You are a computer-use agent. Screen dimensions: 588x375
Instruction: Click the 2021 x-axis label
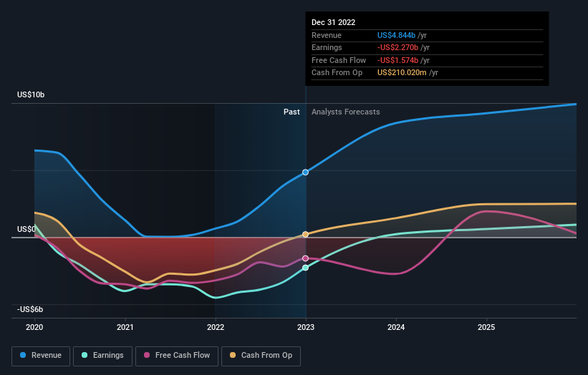125,328
